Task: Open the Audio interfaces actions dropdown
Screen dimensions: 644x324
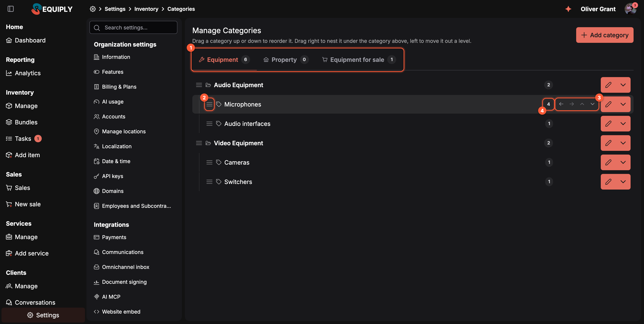Action: point(623,124)
